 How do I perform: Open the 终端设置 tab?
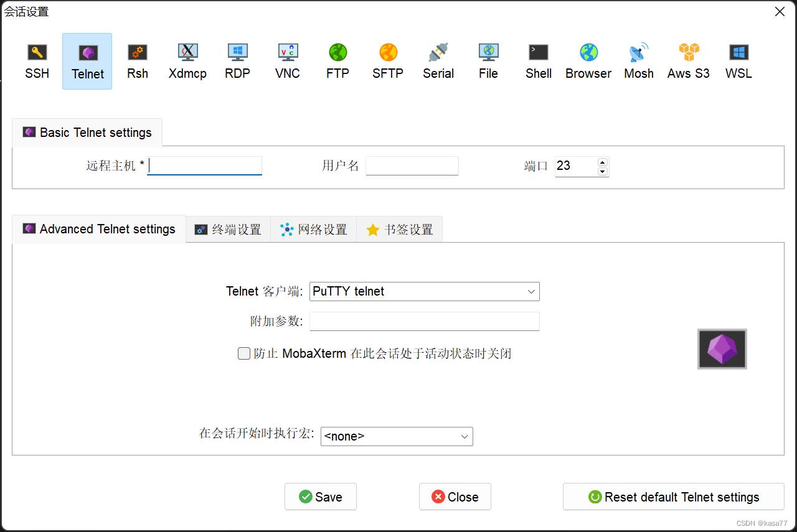tap(229, 230)
